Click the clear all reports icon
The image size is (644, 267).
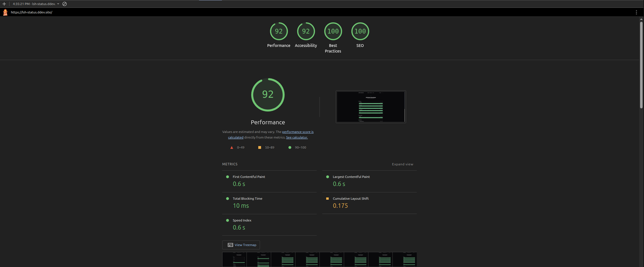coord(65,4)
